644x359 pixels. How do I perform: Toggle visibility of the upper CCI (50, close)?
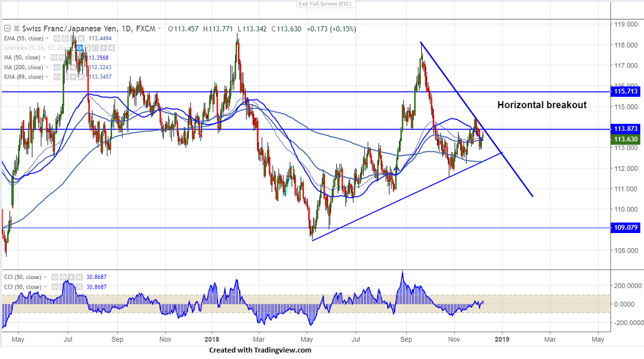tap(55, 277)
